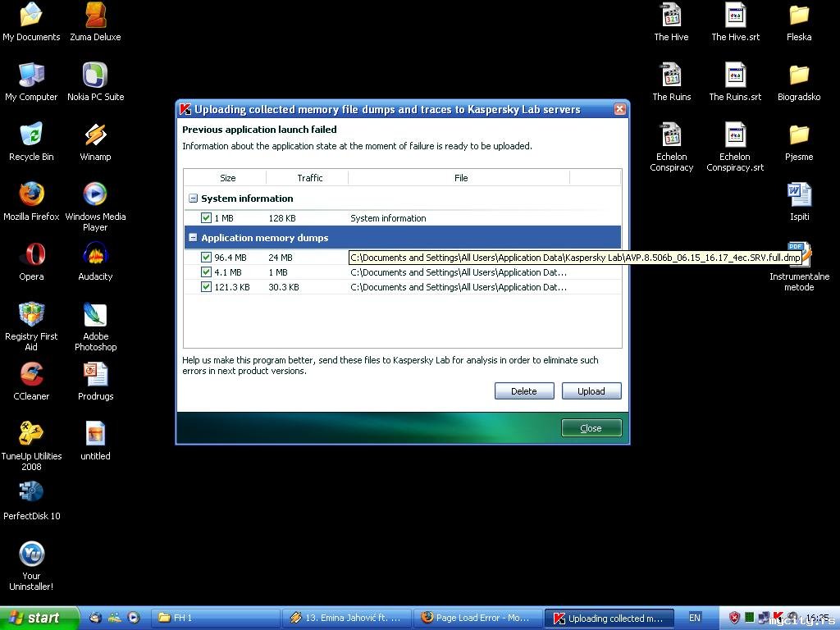Viewport: 840px width, 630px height.
Task: Select the System information file entry
Action: tap(388, 218)
